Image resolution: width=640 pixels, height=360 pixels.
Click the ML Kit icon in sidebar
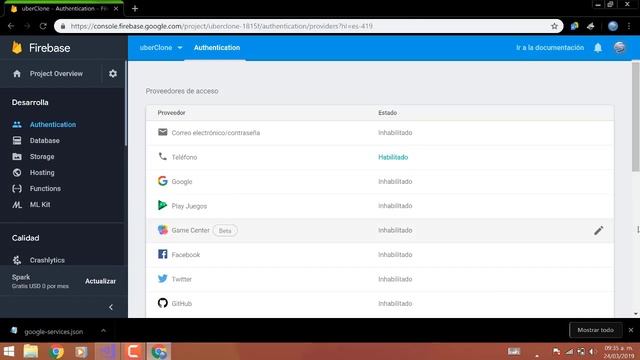[17, 205]
